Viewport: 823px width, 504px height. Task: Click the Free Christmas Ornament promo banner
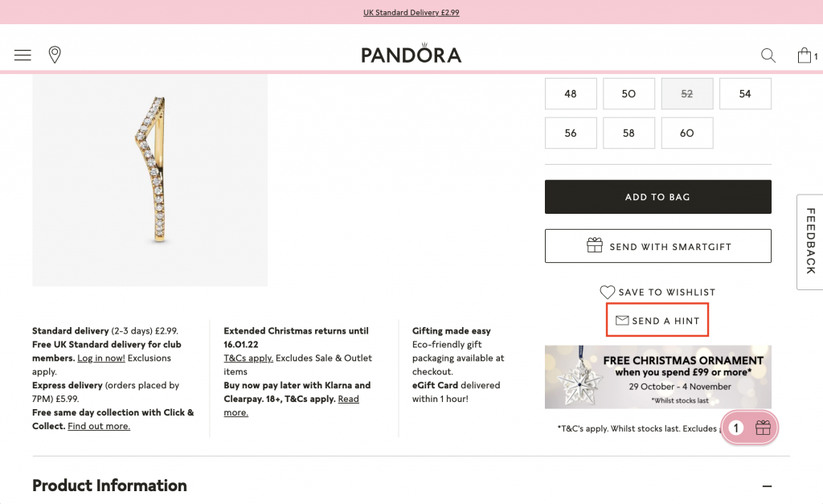(657, 376)
